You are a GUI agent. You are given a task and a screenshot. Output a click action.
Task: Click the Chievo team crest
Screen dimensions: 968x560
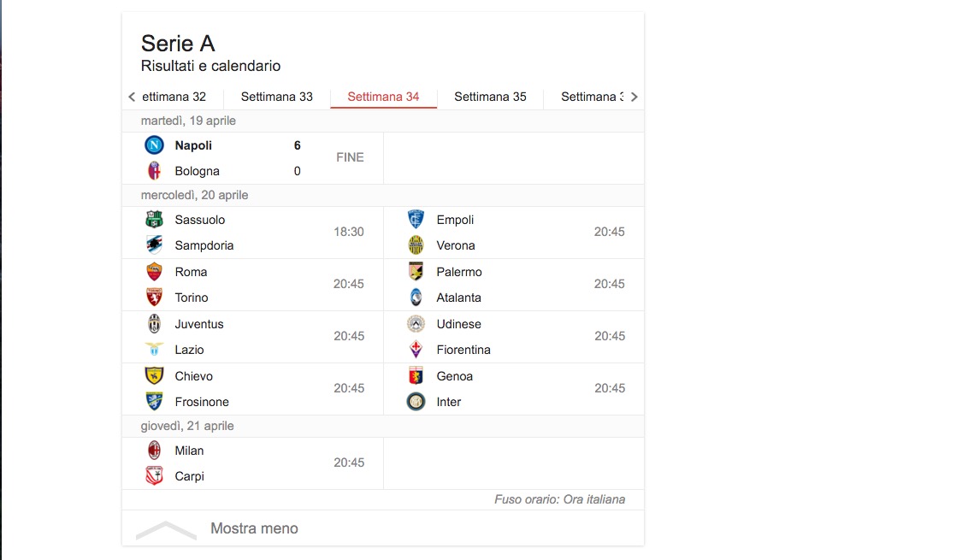(154, 376)
